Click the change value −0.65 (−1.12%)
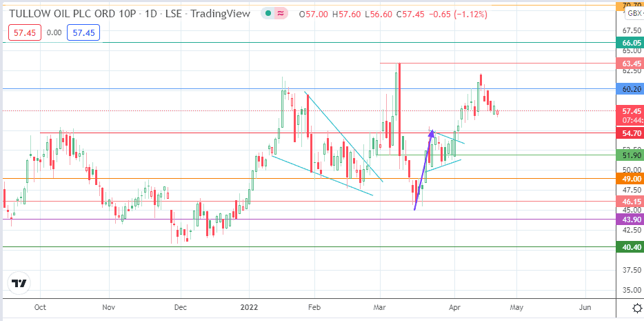 [458, 14]
